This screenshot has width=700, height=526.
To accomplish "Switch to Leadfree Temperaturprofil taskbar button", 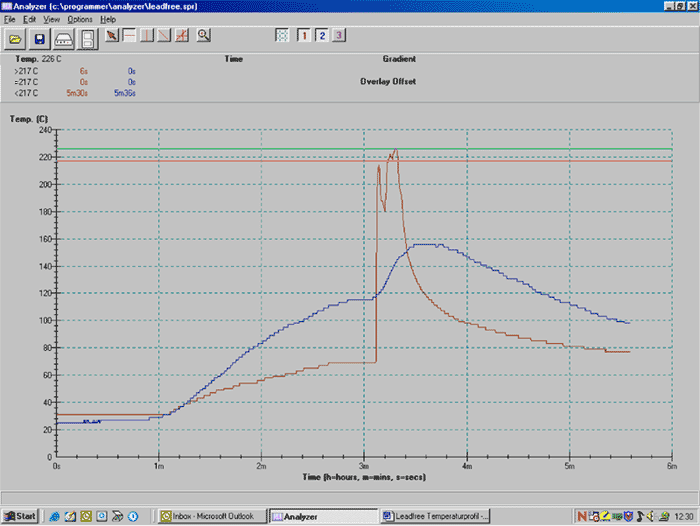I will (435, 516).
